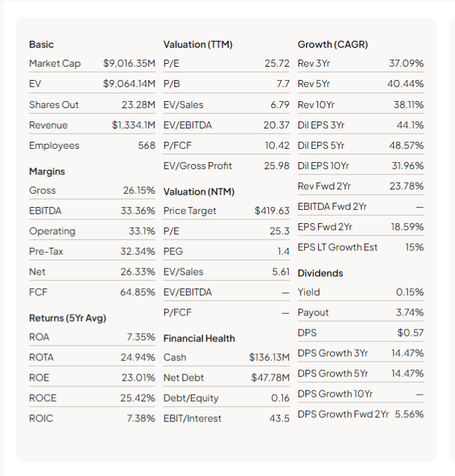The width and height of the screenshot is (455, 476).
Task: Click the Dil EPS 5Yr value 48.57%
Action: (x=407, y=145)
